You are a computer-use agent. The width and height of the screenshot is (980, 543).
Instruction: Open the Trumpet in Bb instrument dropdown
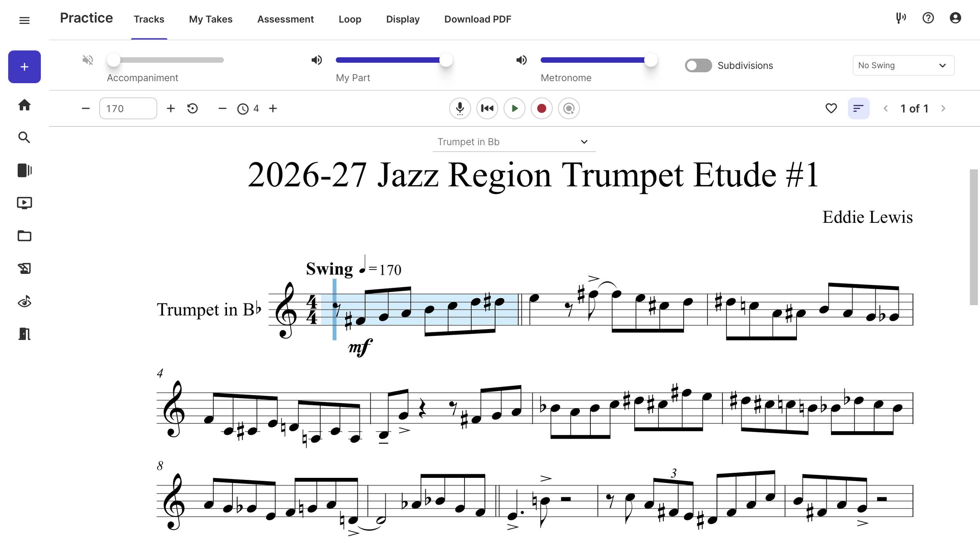(x=514, y=142)
